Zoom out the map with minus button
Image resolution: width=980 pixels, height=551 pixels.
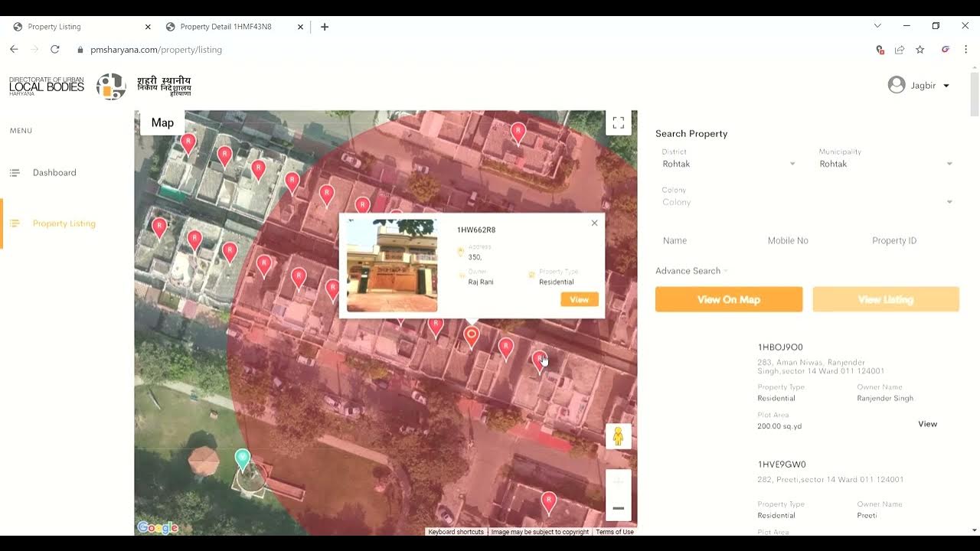619,508
